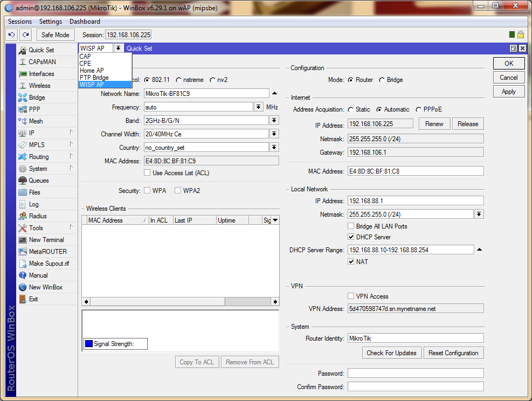Open the Country dropdown list
Image resolution: width=532 pixels, height=401 pixels.
(x=274, y=147)
